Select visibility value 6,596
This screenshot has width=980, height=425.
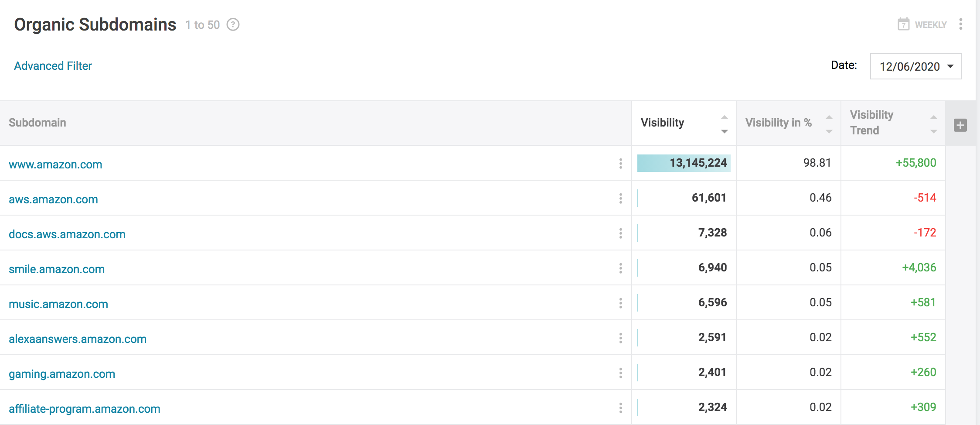pyautogui.click(x=713, y=302)
